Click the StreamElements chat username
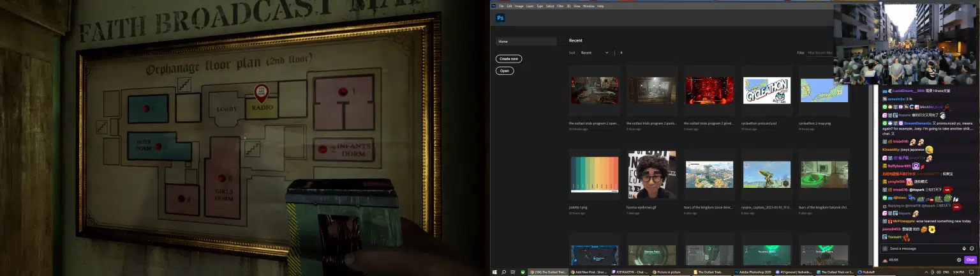This screenshot has height=276, width=980. [919, 123]
